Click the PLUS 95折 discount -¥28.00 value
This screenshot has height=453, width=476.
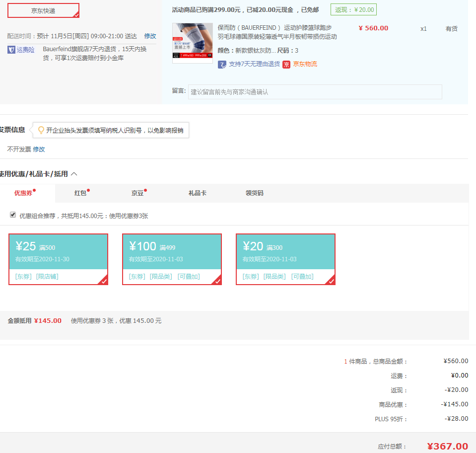[457, 419]
